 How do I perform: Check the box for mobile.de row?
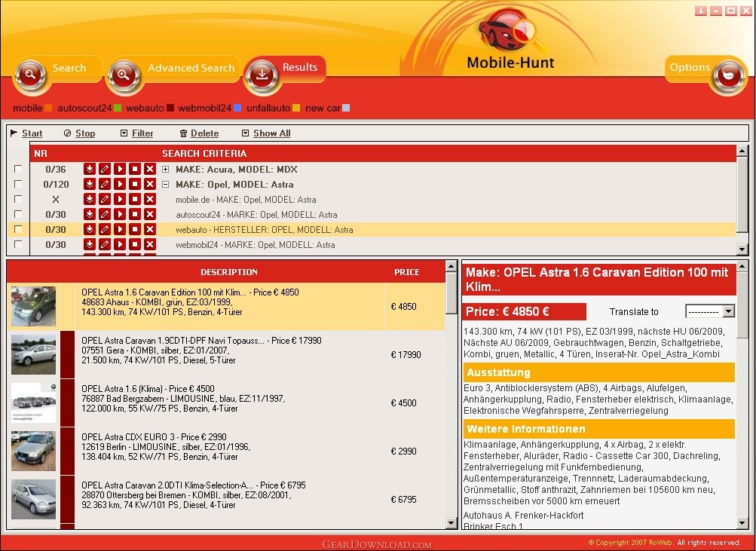pos(18,199)
